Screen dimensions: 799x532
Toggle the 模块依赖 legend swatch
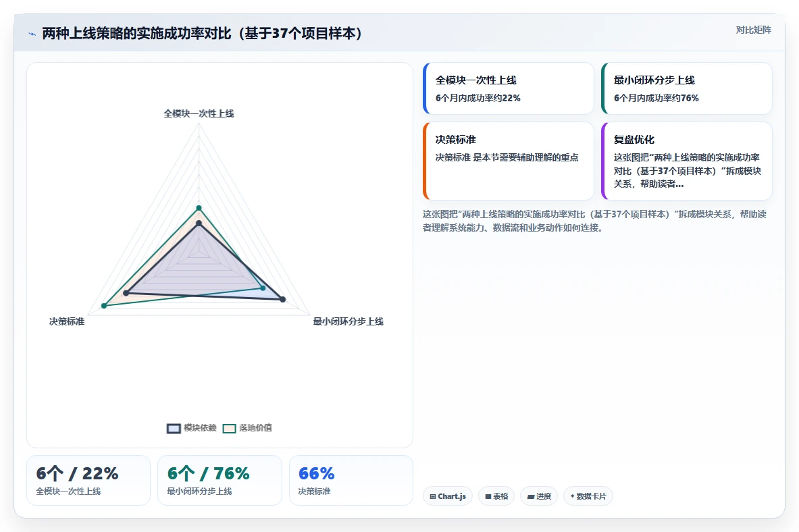click(x=174, y=429)
